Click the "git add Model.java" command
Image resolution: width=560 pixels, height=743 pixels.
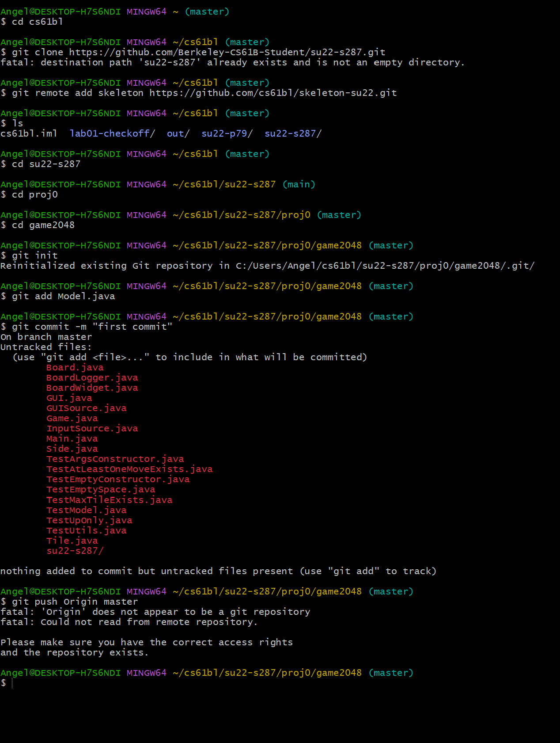pyautogui.click(x=63, y=296)
